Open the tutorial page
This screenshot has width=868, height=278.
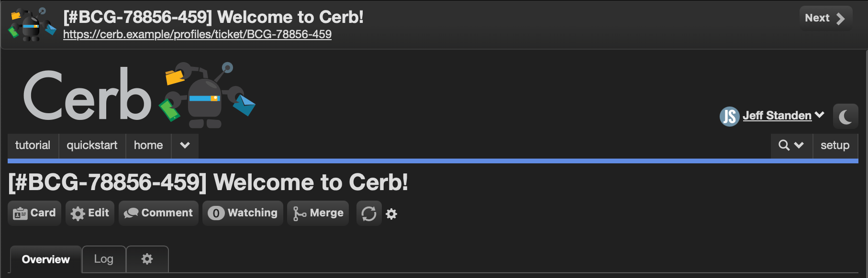[33, 145]
